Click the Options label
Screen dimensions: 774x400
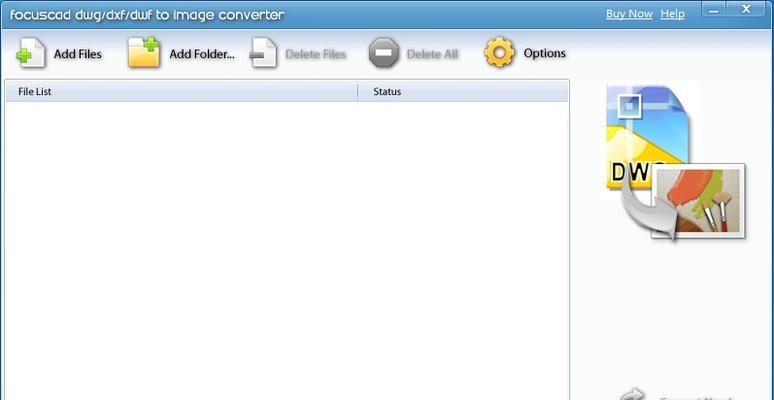pos(544,53)
